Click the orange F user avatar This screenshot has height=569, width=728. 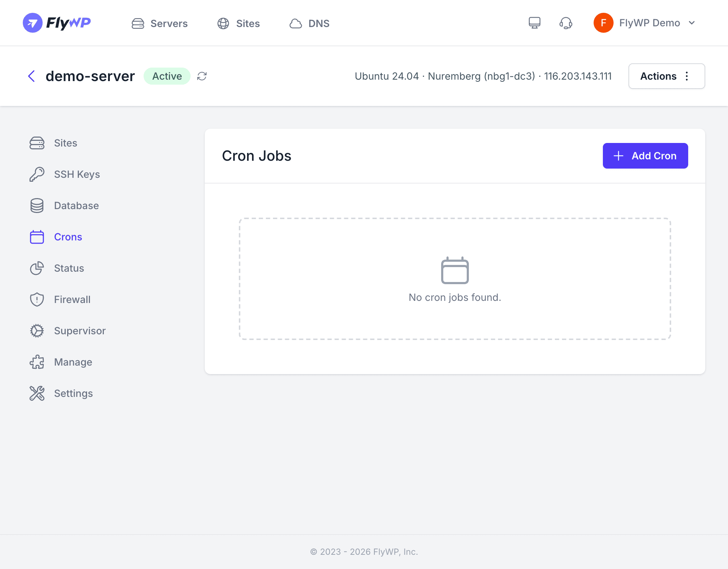(x=603, y=23)
